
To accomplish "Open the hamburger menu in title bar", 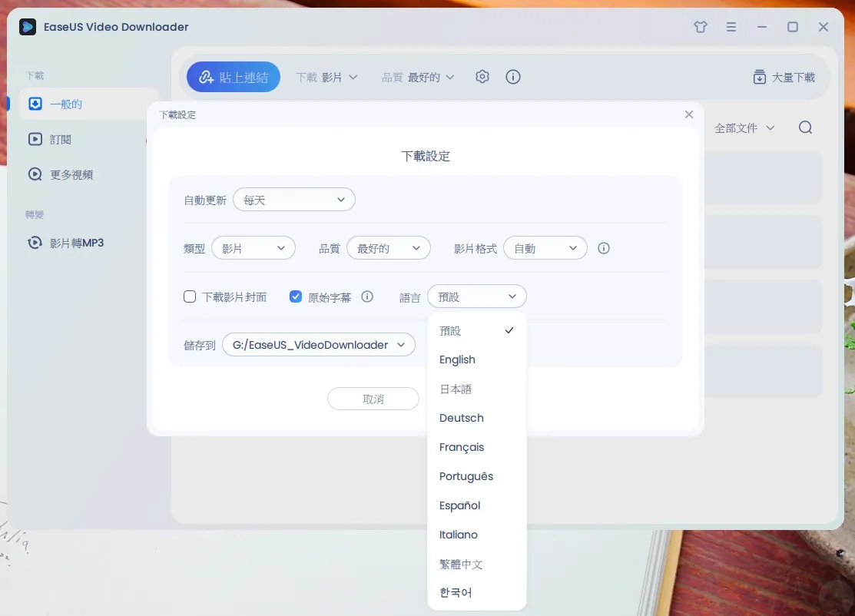I will point(731,27).
